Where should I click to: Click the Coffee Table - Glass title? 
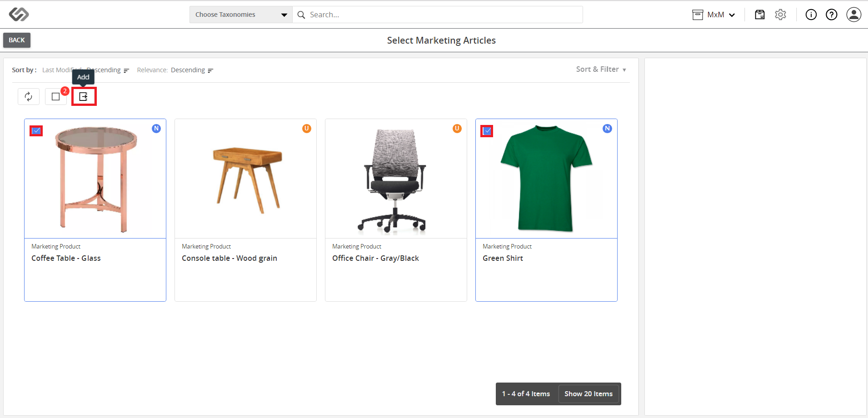coord(66,258)
